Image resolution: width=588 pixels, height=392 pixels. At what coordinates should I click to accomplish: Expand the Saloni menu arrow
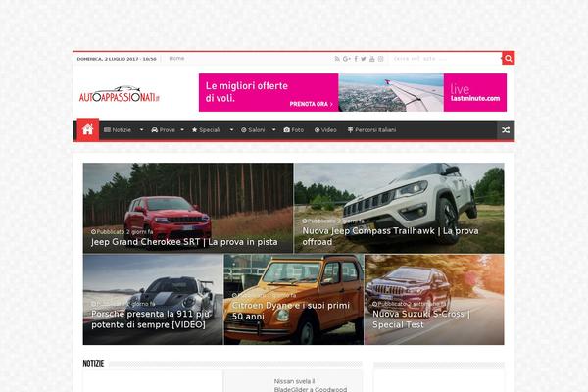[x=273, y=130]
